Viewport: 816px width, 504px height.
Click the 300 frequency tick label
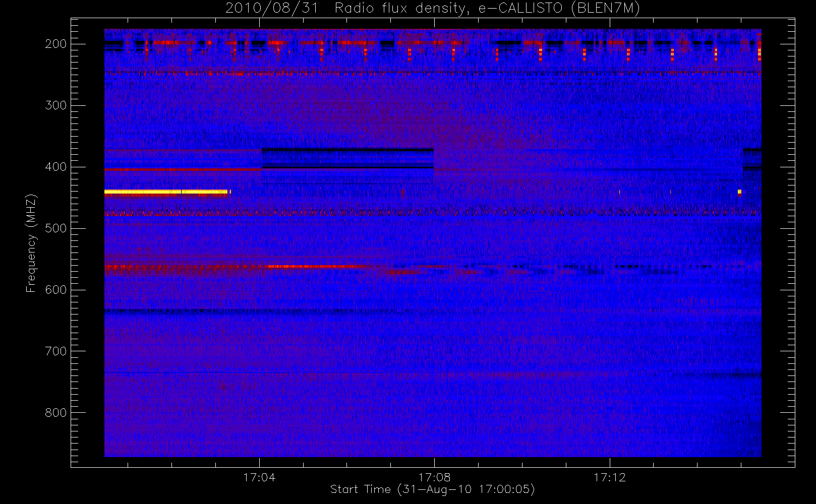[x=56, y=105]
